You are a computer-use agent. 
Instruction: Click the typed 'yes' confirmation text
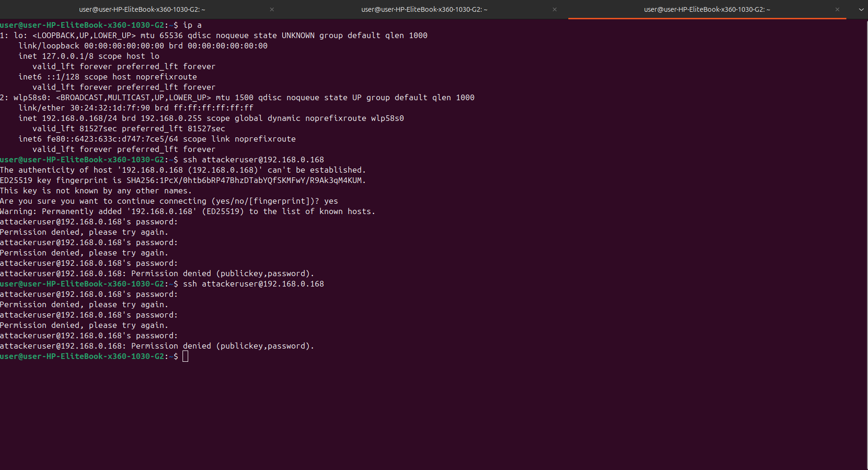(x=331, y=201)
